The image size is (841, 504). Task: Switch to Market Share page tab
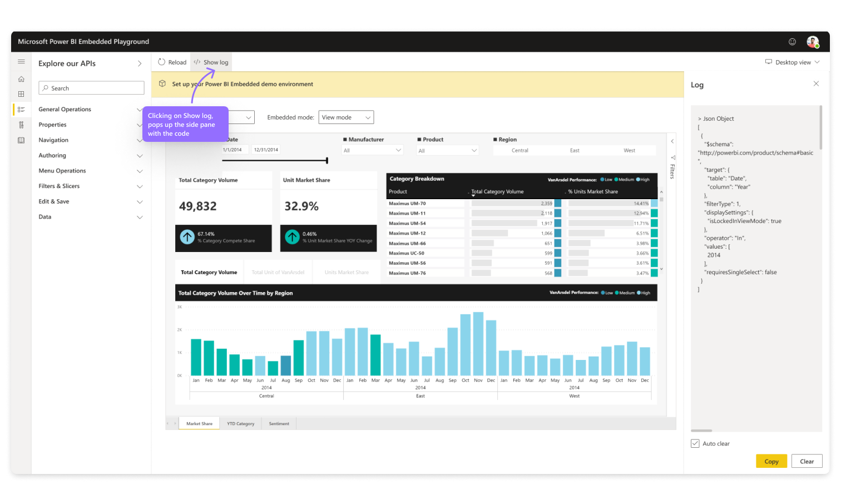click(199, 424)
